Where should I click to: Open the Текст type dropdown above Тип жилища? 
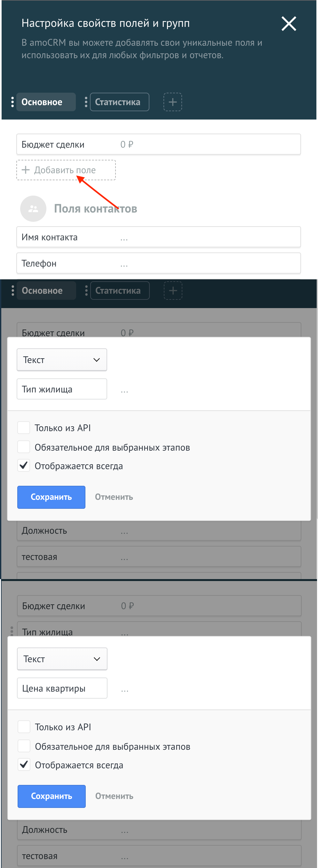click(62, 360)
